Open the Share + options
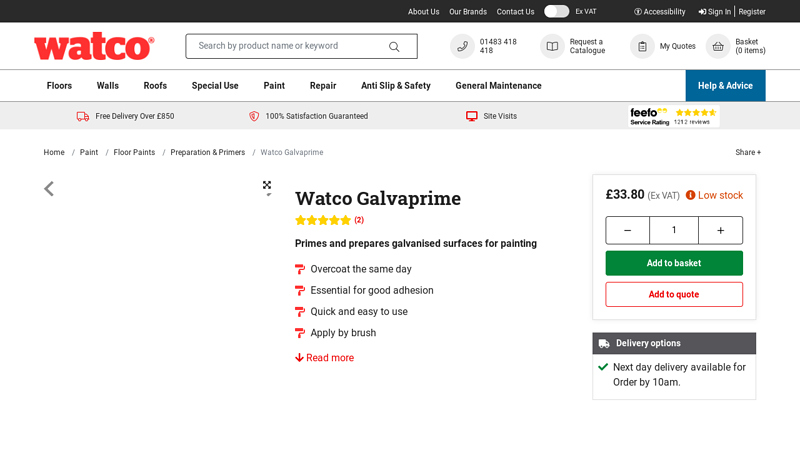Screen dimensions: 800x450 [748, 153]
